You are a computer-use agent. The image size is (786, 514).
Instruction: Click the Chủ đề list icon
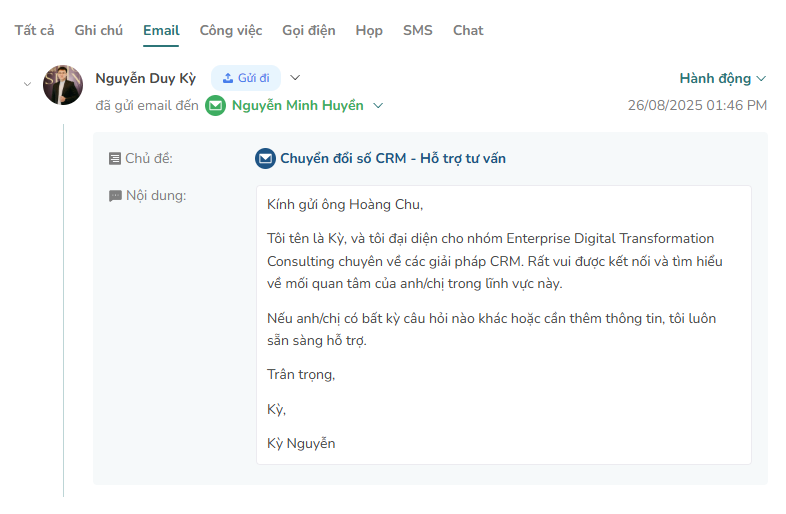(x=115, y=158)
